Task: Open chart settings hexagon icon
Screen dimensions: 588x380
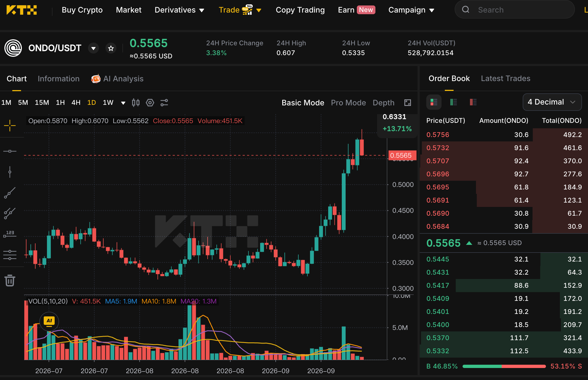Action: tap(150, 103)
